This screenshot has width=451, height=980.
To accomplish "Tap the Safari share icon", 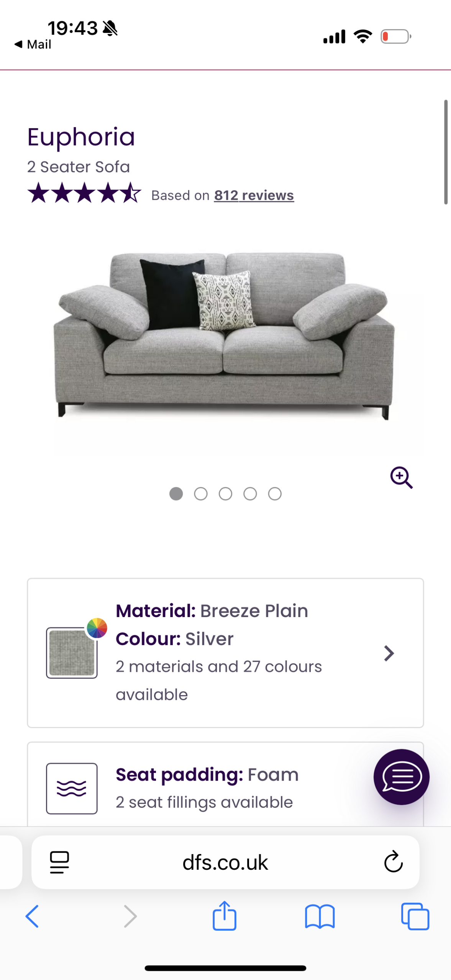I will [225, 916].
